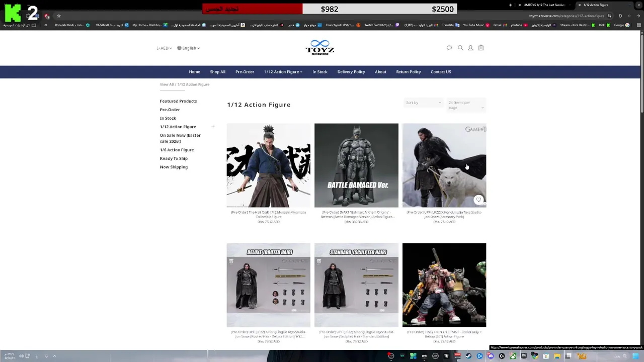Click View All in the breadcrumb
The height and width of the screenshot is (362, 644).
[167, 84]
